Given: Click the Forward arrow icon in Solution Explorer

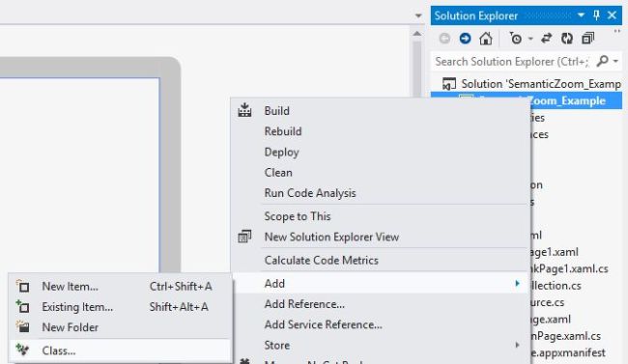Looking at the screenshot, I should (x=465, y=39).
